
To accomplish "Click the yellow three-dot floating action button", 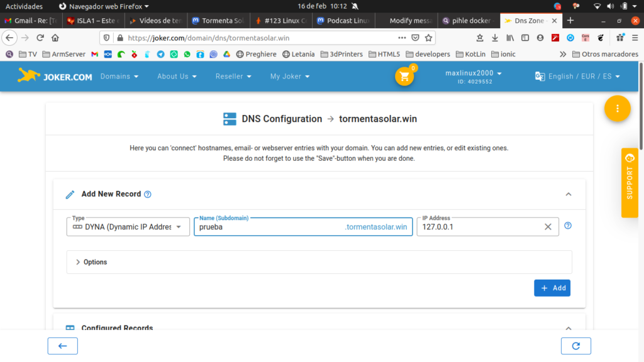I will tap(618, 108).
